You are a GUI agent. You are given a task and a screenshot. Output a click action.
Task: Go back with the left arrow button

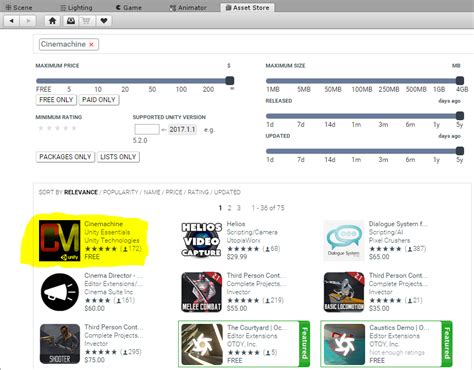(12, 21)
